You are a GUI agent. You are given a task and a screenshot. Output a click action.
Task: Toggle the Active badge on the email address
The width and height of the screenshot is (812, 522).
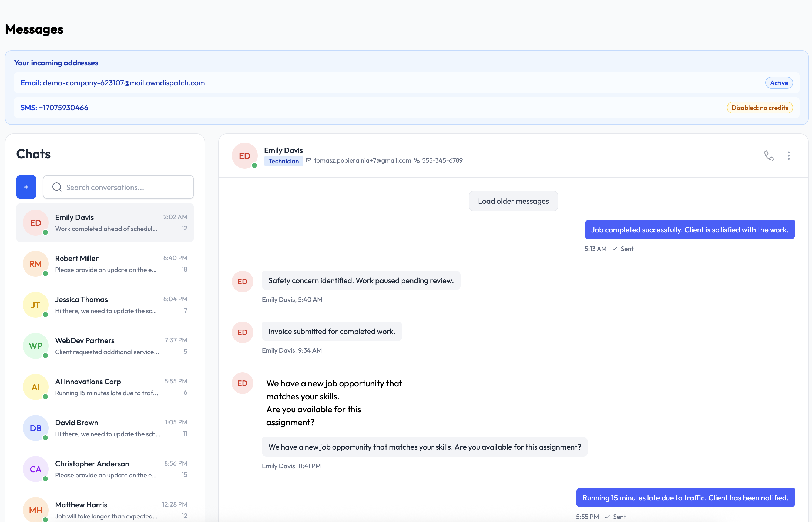click(779, 82)
